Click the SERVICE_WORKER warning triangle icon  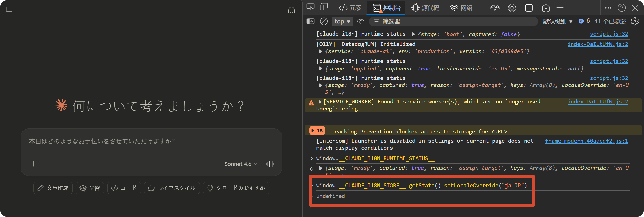(311, 103)
